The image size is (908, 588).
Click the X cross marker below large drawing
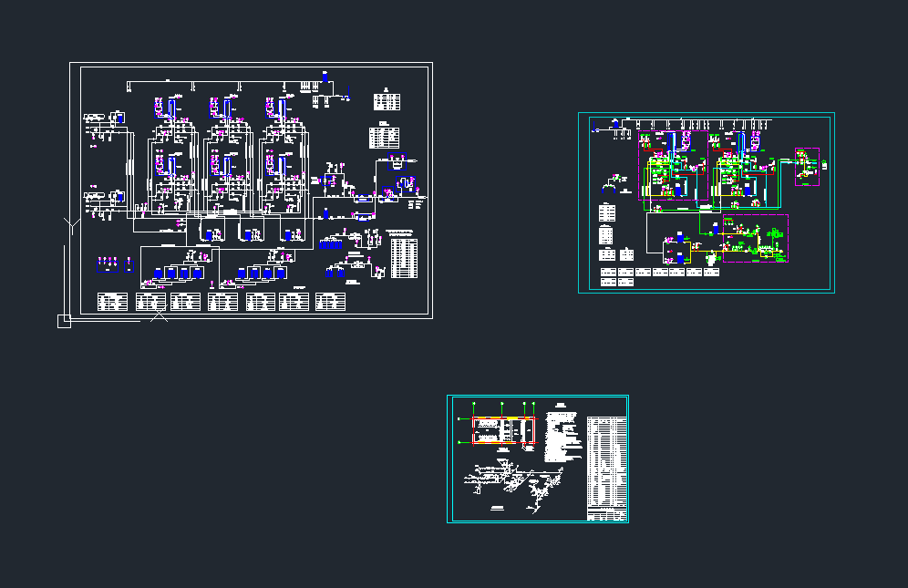point(159,315)
